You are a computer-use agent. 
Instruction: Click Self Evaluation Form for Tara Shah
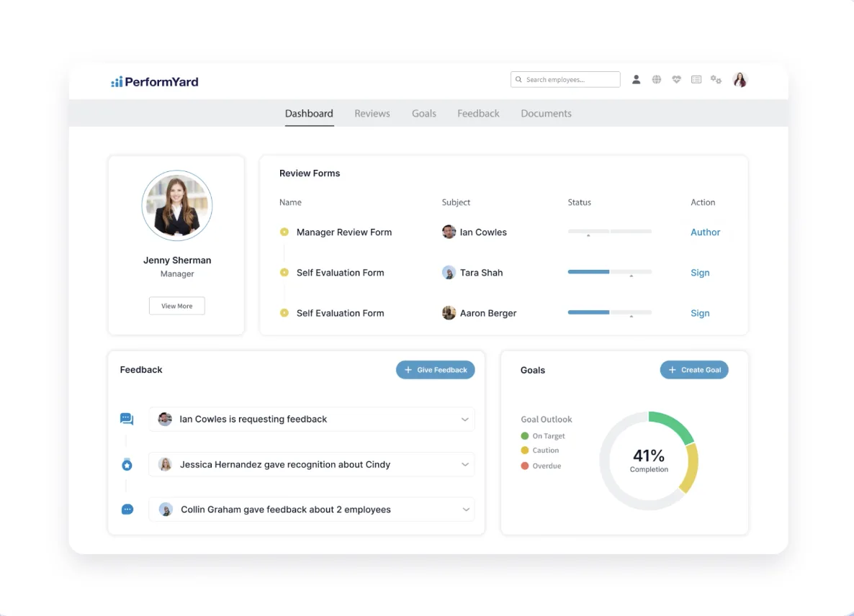[341, 273]
